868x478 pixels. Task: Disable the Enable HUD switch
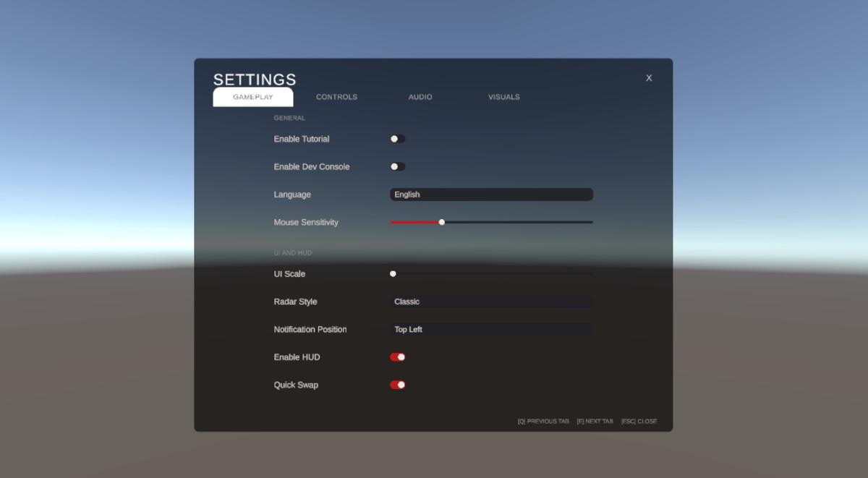point(398,357)
